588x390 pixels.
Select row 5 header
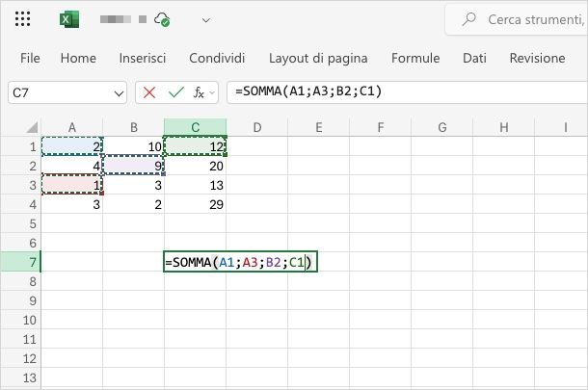(20, 223)
